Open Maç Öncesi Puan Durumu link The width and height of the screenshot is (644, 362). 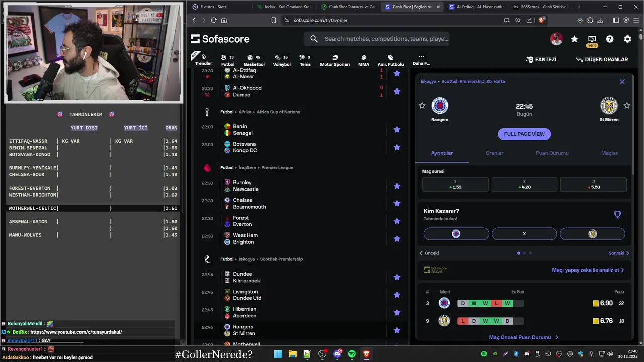pyautogui.click(x=524, y=337)
